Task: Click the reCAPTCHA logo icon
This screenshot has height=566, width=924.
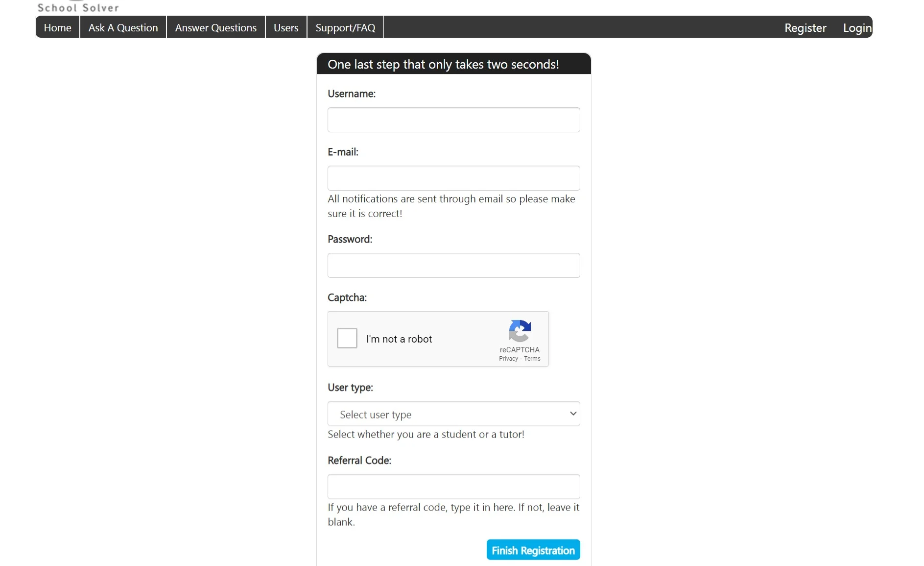Action: (x=520, y=331)
